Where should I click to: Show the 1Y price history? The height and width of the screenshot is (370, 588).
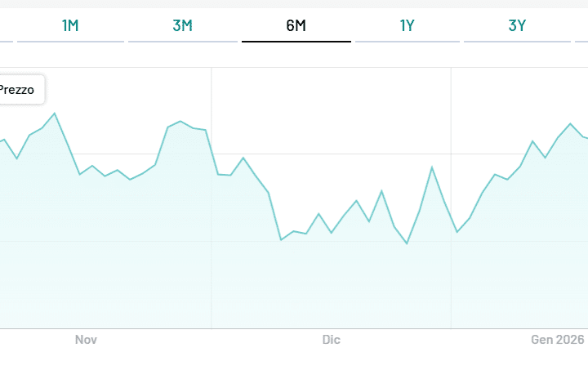(407, 25)
